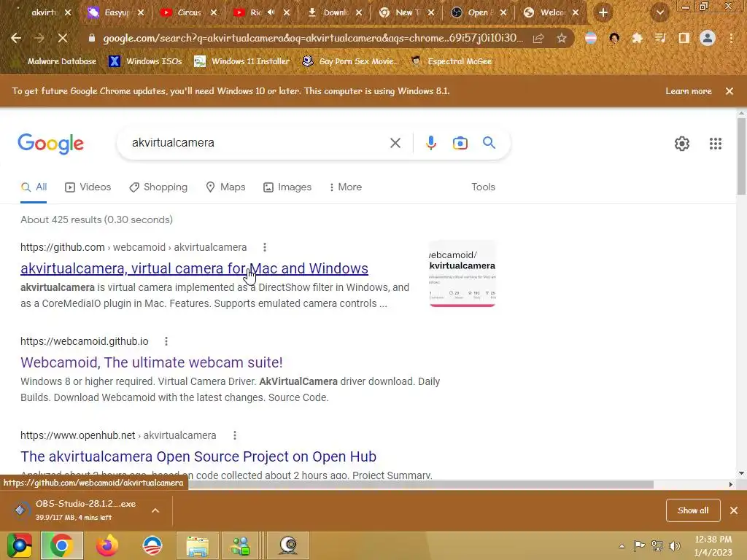Open the akvirtualcamera, virtual camera for Mac and Windows link
Screen dimensions: 747x560
click(194, 268)
